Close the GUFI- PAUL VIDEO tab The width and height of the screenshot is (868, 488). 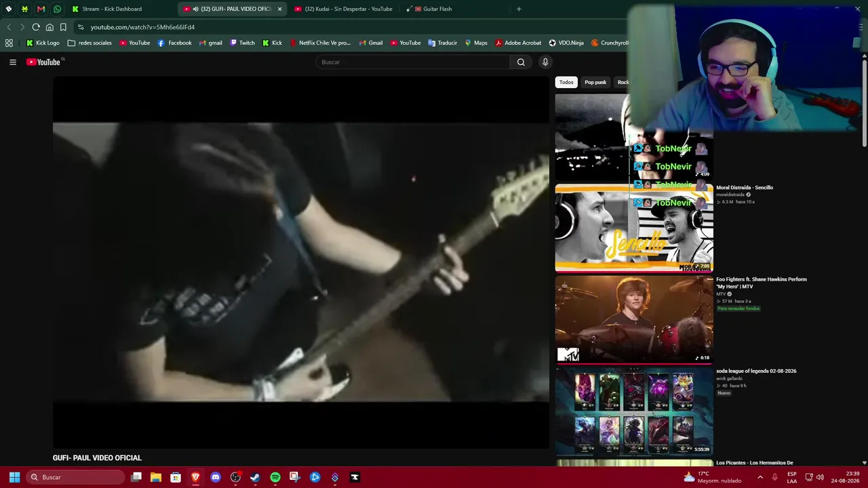[279, 9]
